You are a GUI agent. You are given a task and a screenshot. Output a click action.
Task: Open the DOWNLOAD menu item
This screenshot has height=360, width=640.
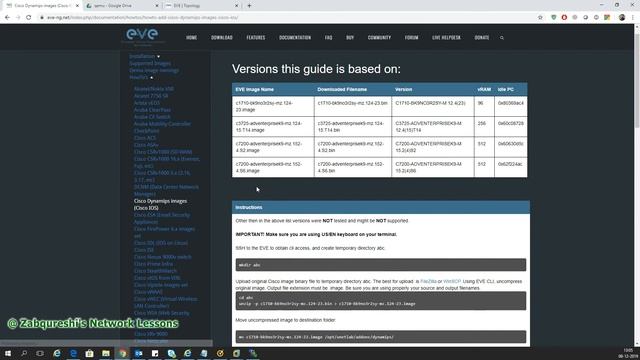[x=222, y=38]
